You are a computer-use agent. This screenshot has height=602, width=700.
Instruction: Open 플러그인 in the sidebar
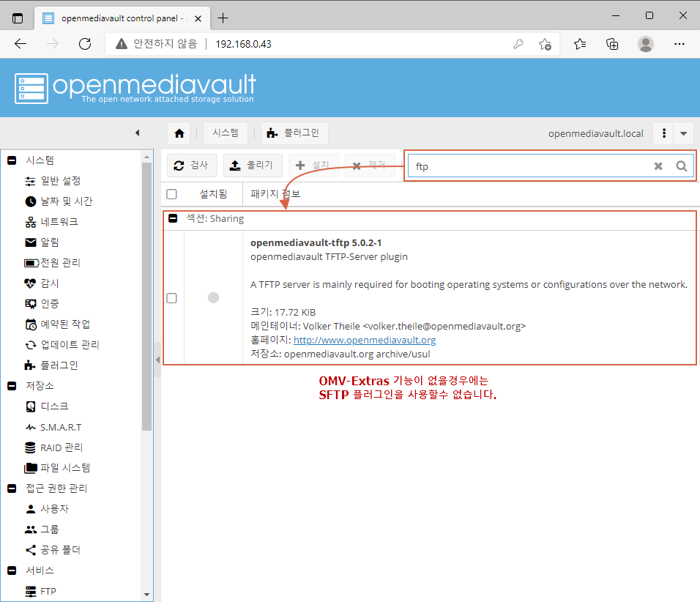click(x=51, y=365)
